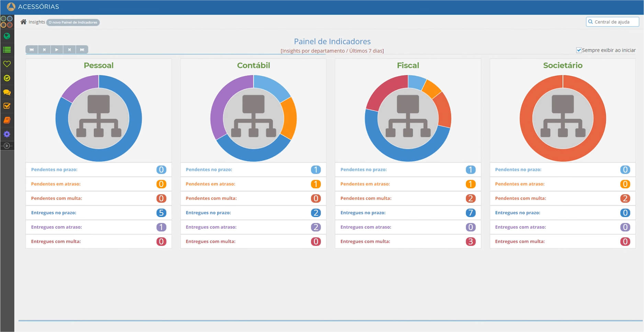Click Contábil 'Entregues com atraso' badge 2
644x332 pixels.
pos(316,227)
